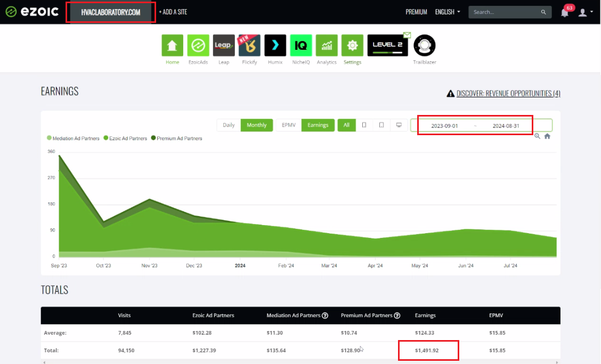Click total earnings value $1,491.92

[x=427, y=350]
